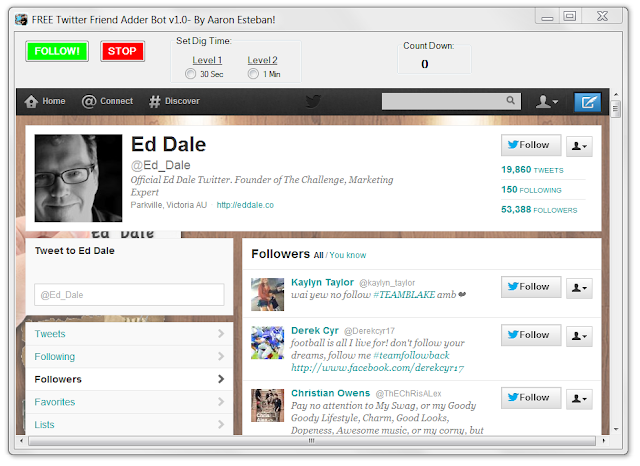The height and width of the screenshot is (466, 640).
Task: Switch the followers filter to You know
Action: tap(348, 255)
